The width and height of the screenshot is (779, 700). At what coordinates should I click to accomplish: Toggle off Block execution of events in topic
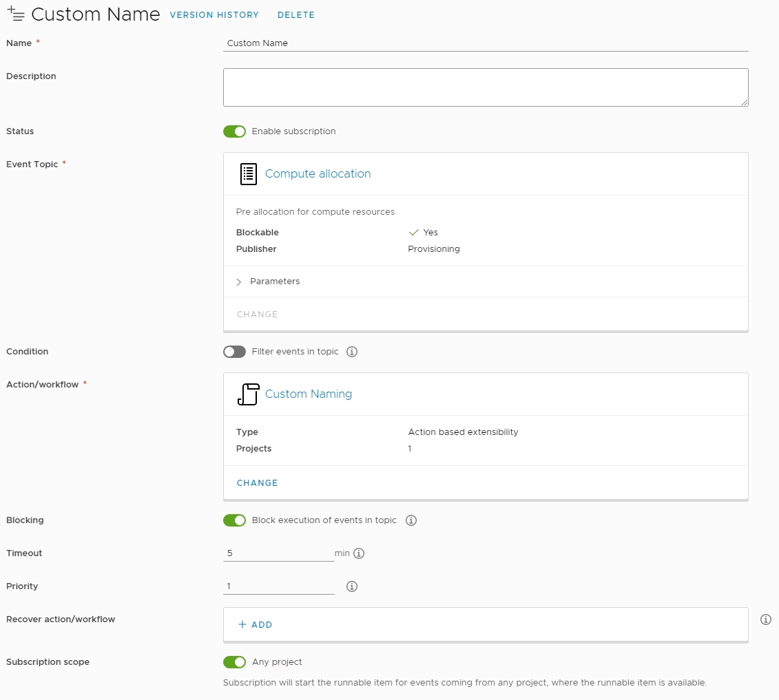tap(234, 520)
